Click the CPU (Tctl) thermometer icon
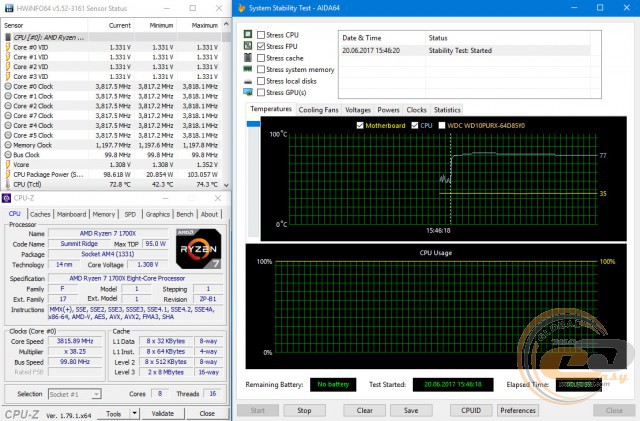The width and height of the screenshot is (640, 421). [8, 184]
